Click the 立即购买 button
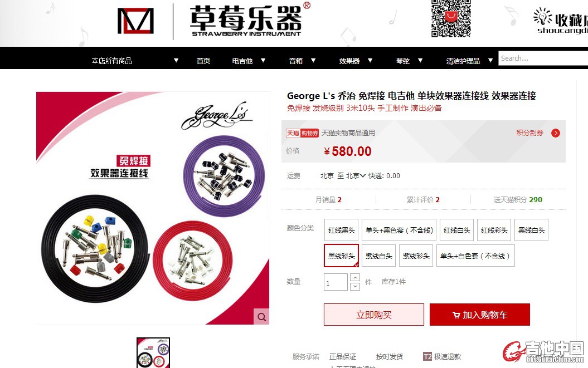 (374, 315)
